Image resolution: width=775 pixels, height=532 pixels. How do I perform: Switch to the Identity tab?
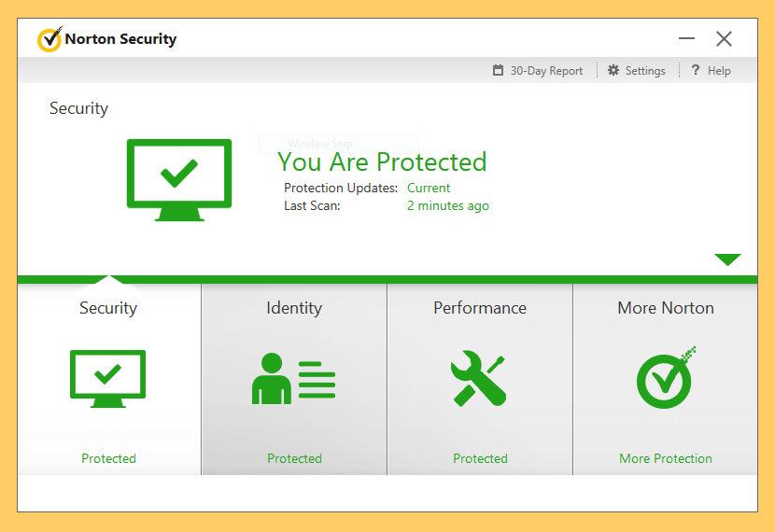[294, 308]
